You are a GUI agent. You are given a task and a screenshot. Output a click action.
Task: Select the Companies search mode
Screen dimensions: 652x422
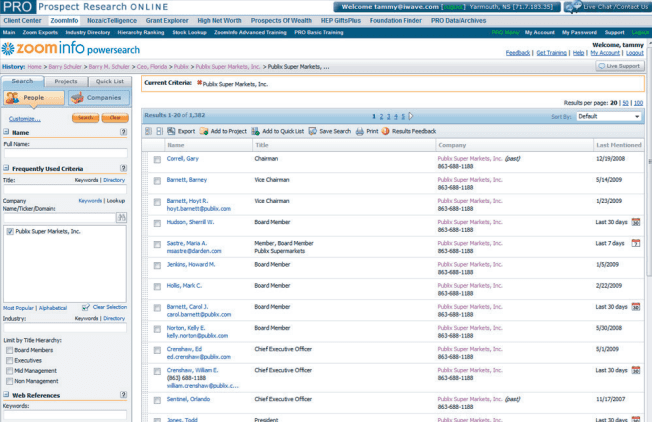point(99,98)
